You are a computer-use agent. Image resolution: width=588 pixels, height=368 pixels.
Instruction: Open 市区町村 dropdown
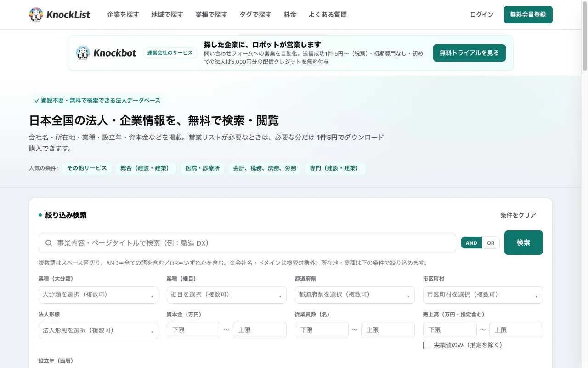[483, 294]
